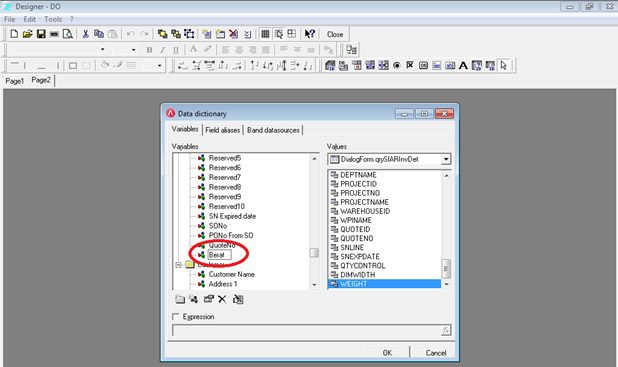Viewport: 618px width, 367px height.
Task: Click the Edit variable icon below tree
Action: pos(208,300)
